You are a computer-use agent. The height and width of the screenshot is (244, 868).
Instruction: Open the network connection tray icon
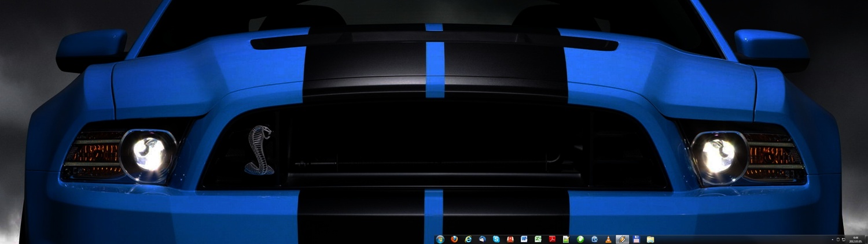coord(844,239)
